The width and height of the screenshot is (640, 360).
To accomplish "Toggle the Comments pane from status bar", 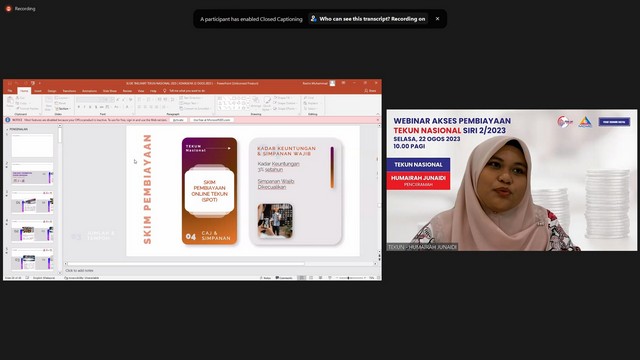I will pyautogui.click(x=284, y=278).
